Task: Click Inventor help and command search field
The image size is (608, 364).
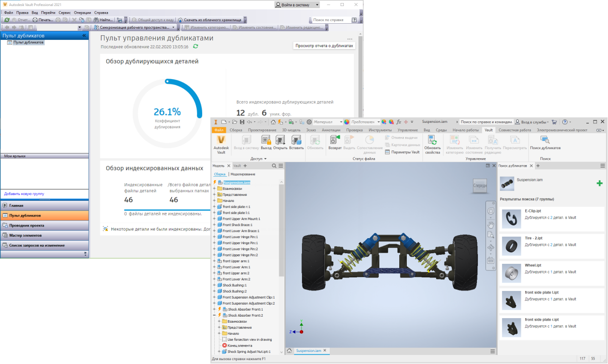Action: 487,122
